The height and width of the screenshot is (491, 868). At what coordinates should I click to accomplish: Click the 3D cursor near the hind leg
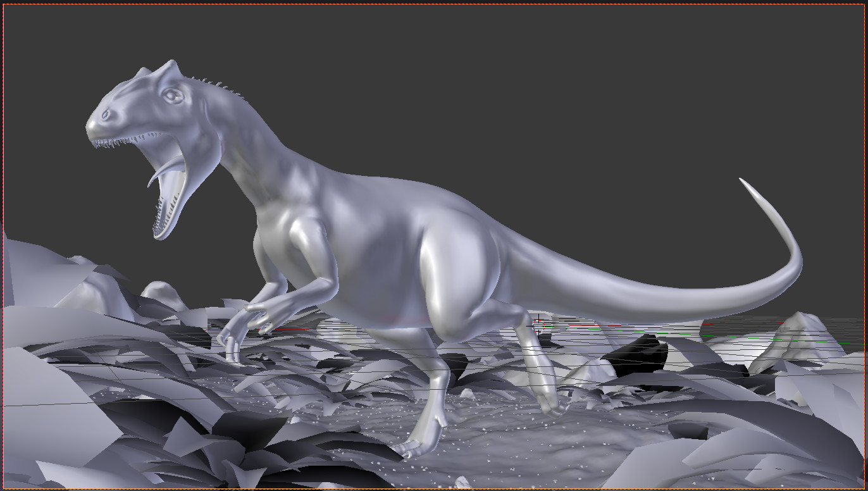(538, 326)
